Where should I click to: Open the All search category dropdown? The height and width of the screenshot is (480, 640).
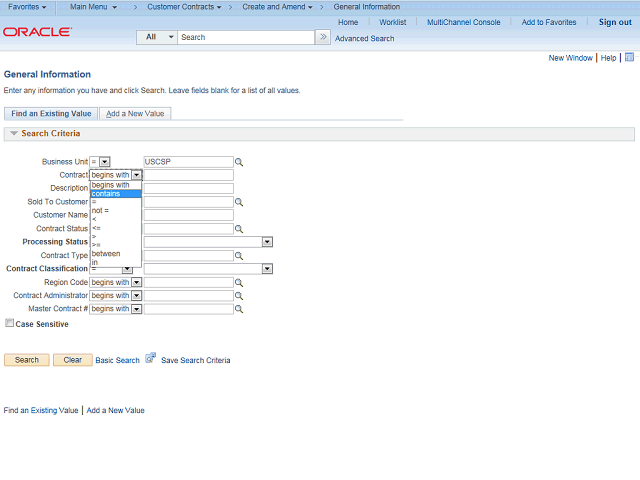pyautogui.click(x=157, y=37)
